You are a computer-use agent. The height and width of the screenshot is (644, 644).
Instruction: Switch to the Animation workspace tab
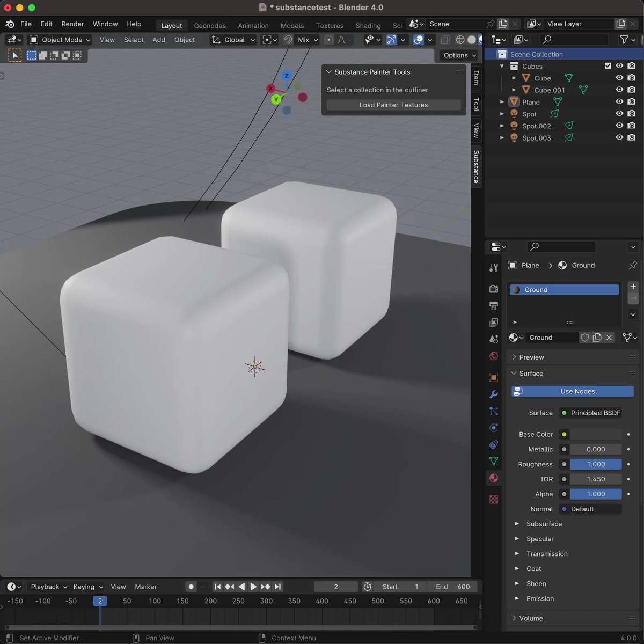(253, 25)
